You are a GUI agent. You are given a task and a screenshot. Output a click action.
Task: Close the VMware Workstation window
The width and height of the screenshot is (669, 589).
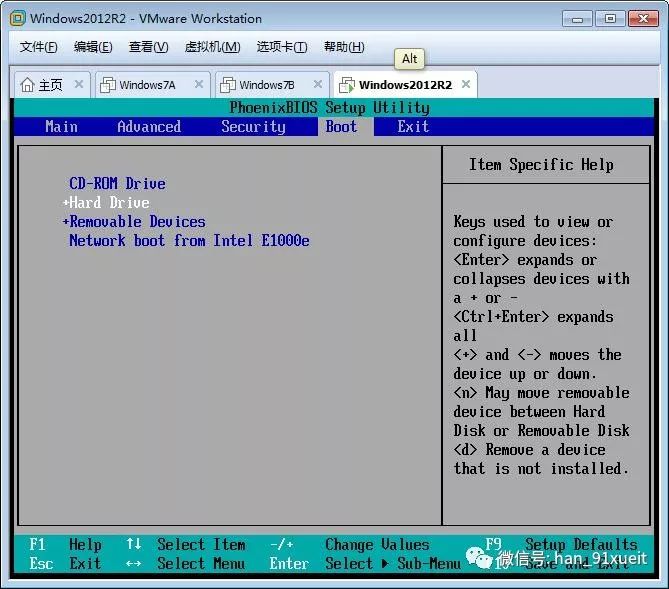(643, 19)
